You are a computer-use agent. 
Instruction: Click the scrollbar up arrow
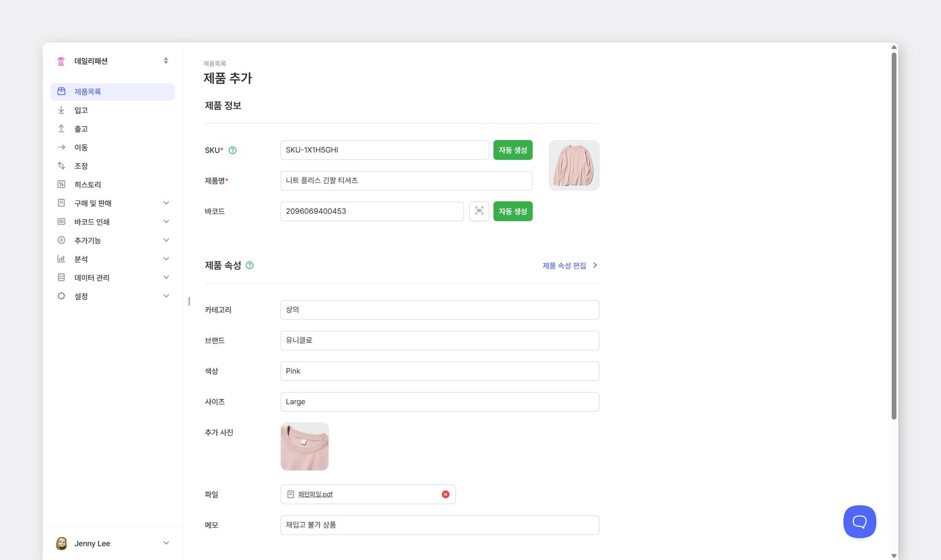[x=894, y=47]
